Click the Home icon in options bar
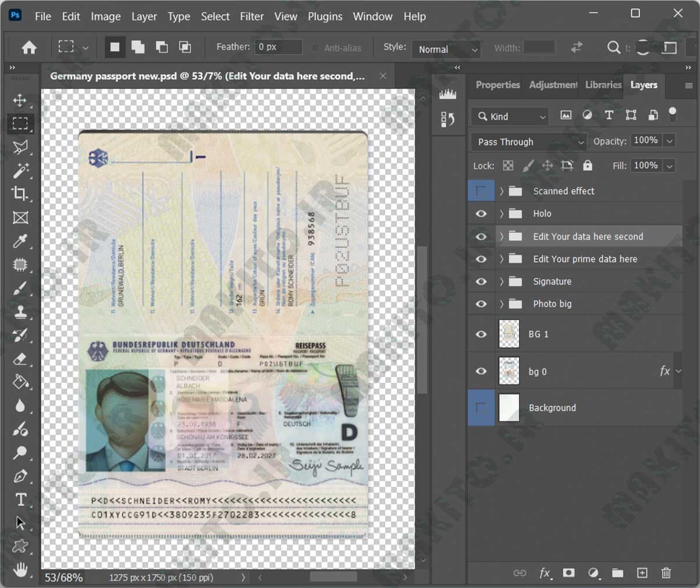 [x=29, y=48]
